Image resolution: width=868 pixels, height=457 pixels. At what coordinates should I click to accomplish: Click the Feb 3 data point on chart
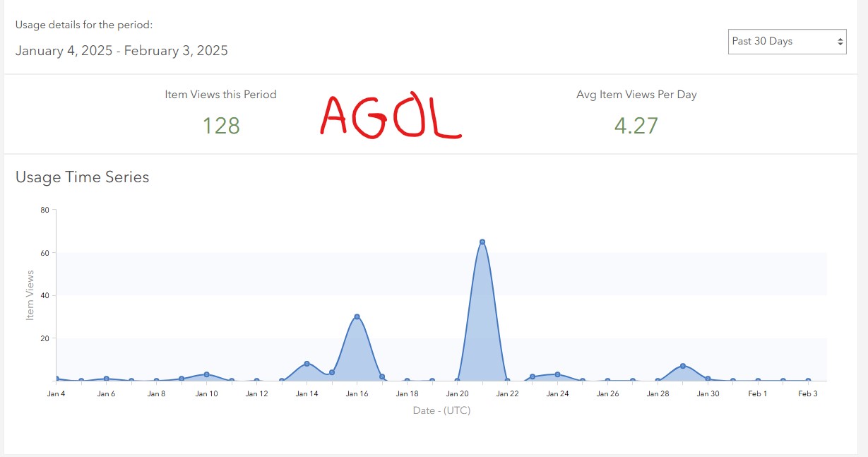[x=808, y=381]
